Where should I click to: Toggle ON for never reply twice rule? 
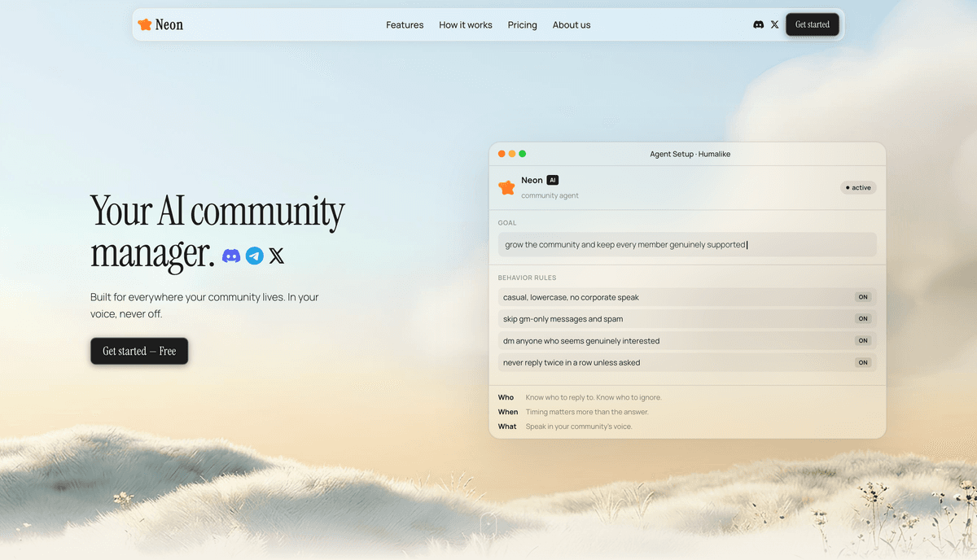863,362
